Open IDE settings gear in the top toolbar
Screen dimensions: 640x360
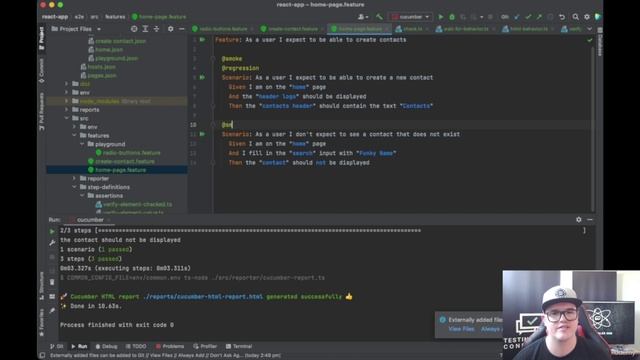(587, 17)
